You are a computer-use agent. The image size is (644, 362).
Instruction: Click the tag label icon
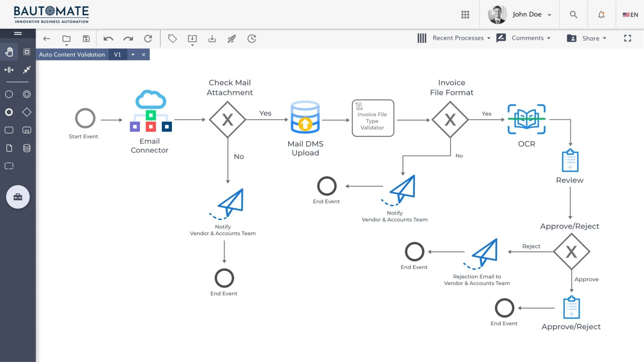point(172,39)
